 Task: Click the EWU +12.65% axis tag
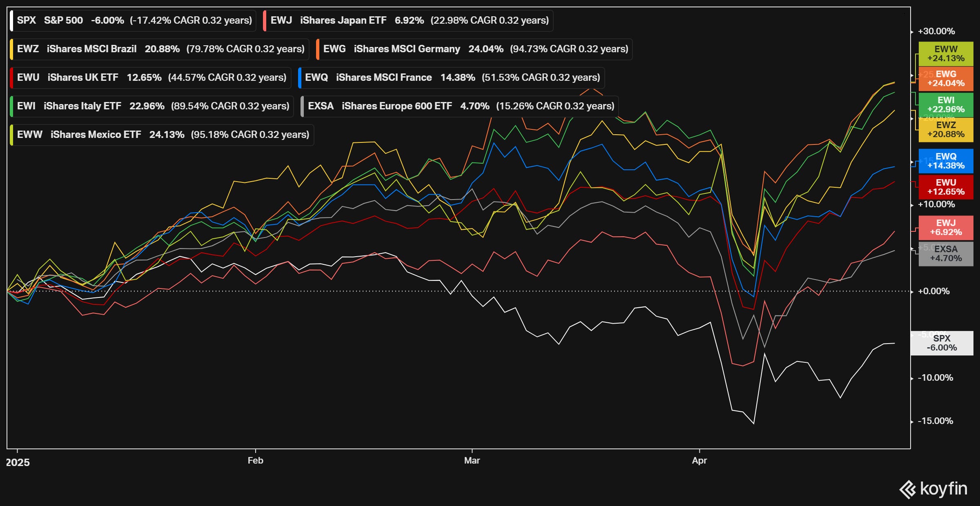pos(946,187)
